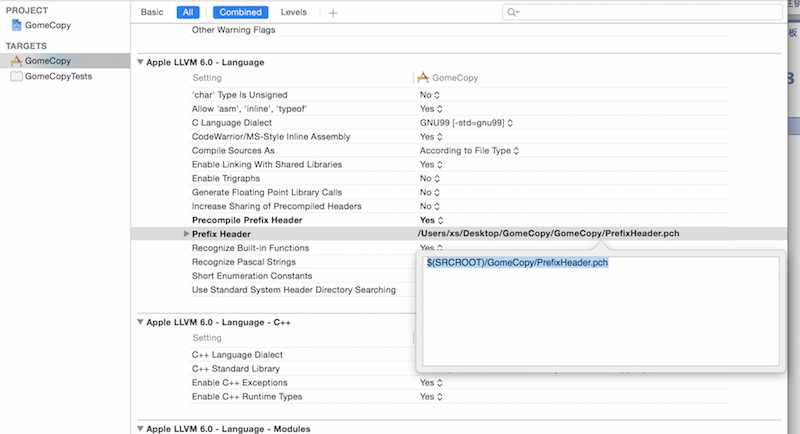Click the search magnifier icon
The width and height of the screenshot is (800, 434).
pos(512,12)
